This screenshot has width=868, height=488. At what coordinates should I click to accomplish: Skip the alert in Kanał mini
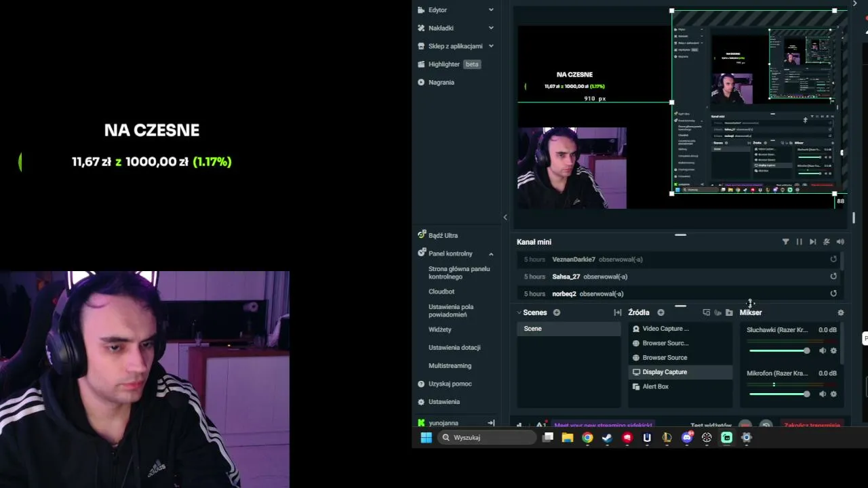pos(812,242)
